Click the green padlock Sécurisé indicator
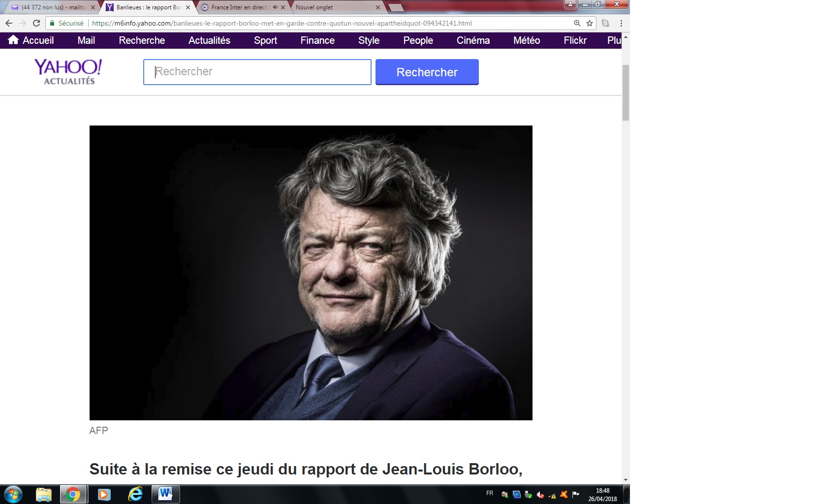 click(67, 23)
